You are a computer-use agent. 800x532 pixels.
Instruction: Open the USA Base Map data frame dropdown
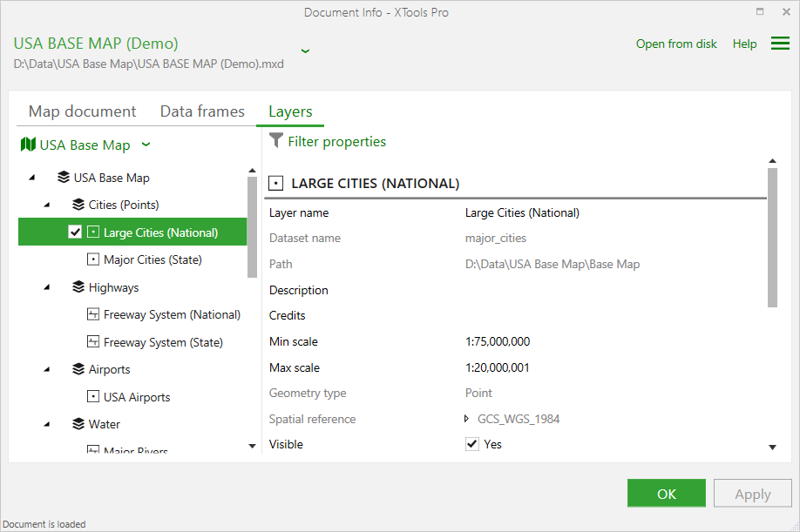[x=146, y=145]
